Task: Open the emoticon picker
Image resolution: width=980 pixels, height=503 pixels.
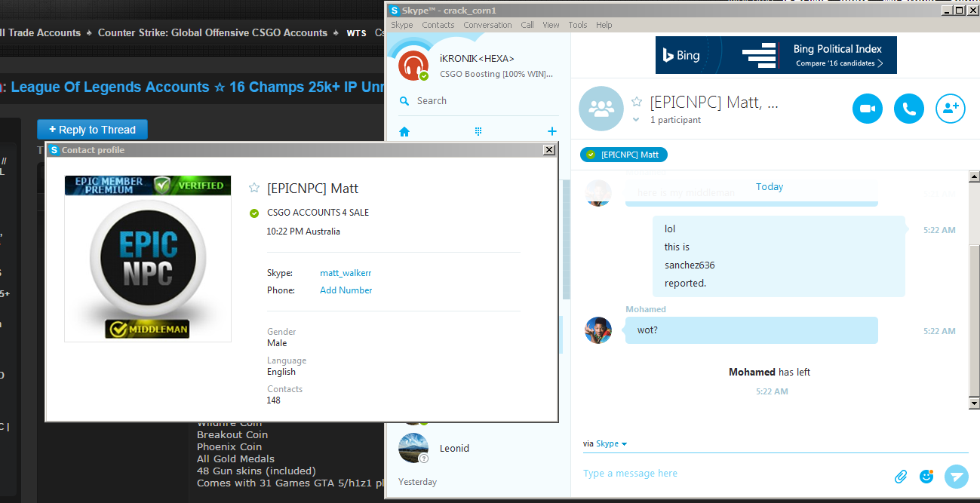Action: click(x=927, y=476)
